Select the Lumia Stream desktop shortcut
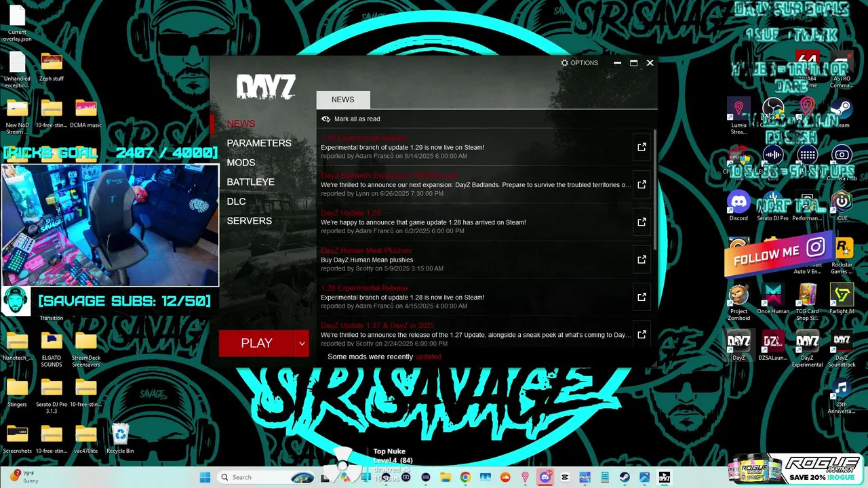This screenshot has width=868, height=488. tap(738, 115)
